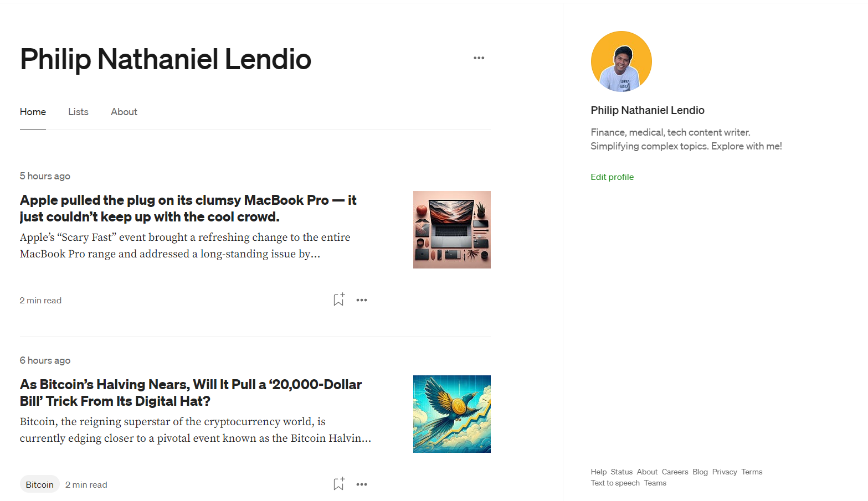Open the Bitcoin bird thumbnail image
Screen dimensions: 868x501
click(x=451, y=414)
